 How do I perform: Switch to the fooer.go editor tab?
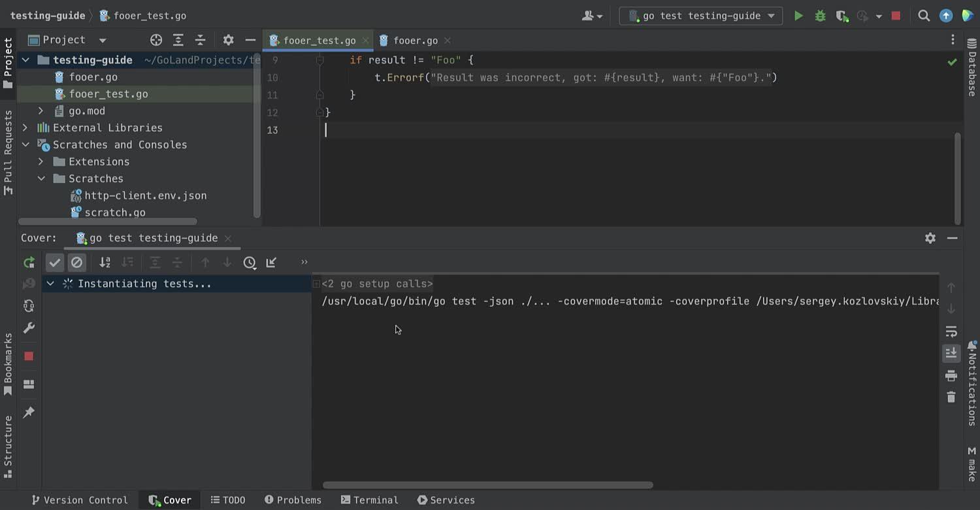(415, 41)
